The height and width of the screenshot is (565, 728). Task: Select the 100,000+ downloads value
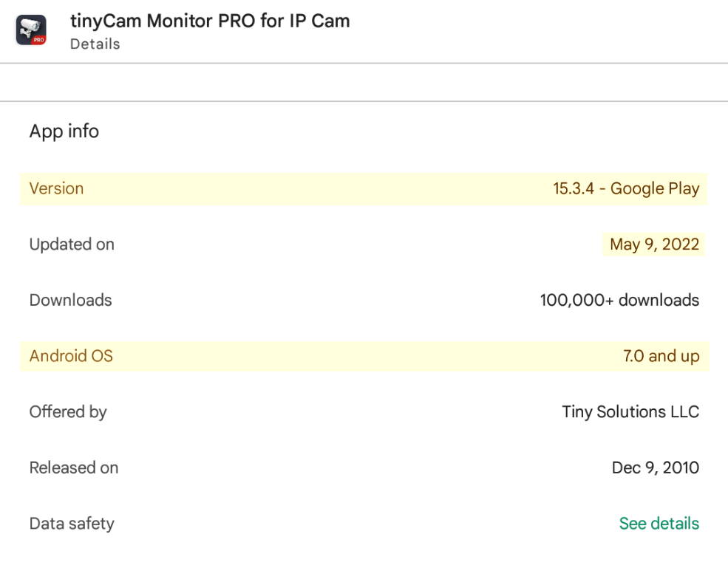tap(619, 300)
